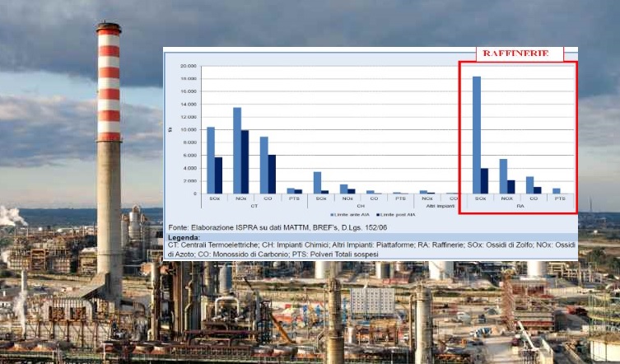Click the 'Altri impianti' axis label
The width and height of the screenshot is (620, 364).
click(441, 206)
